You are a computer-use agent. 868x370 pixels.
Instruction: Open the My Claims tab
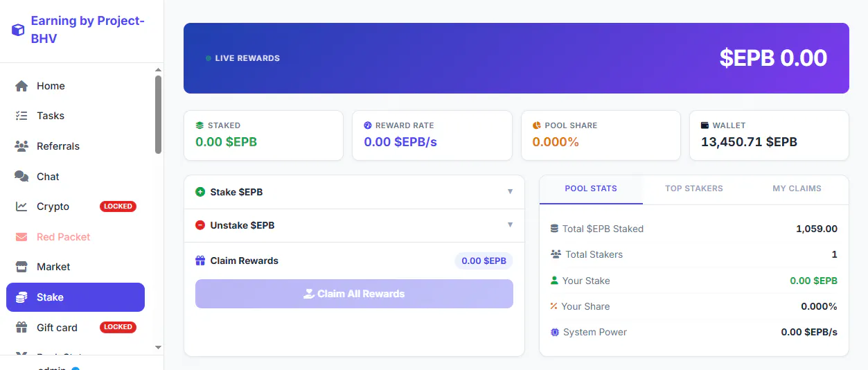797,188
